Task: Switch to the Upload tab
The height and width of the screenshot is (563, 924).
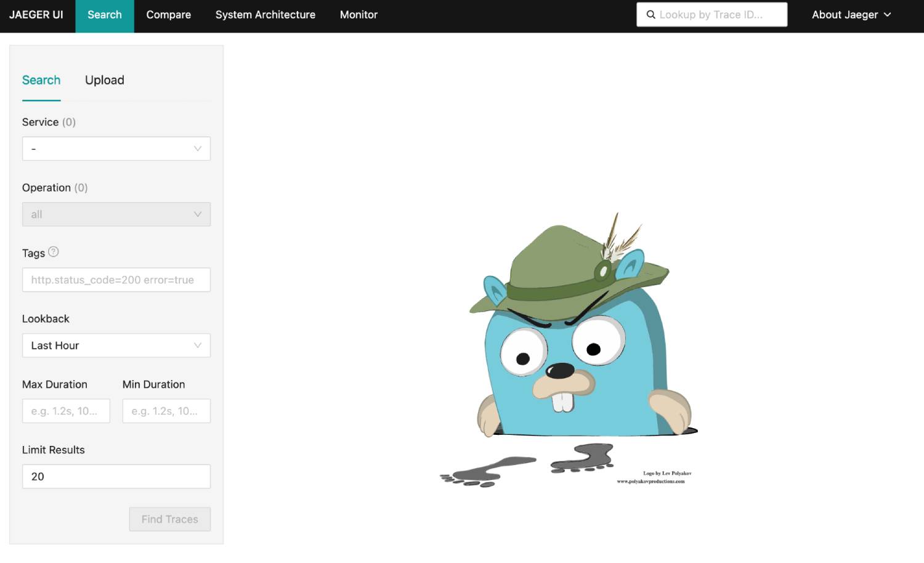Action: click(x=105, y=80)
